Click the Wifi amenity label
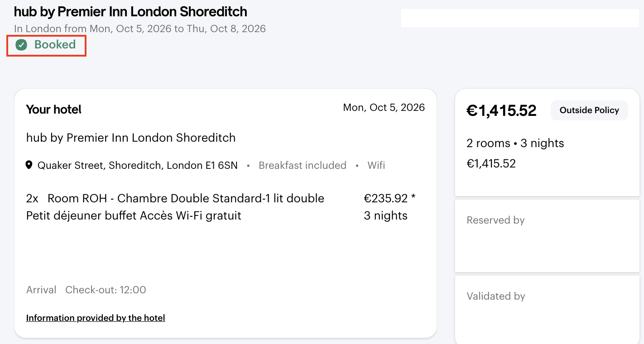The height and width of the screenshot is (344, 644). coord(376,166)
